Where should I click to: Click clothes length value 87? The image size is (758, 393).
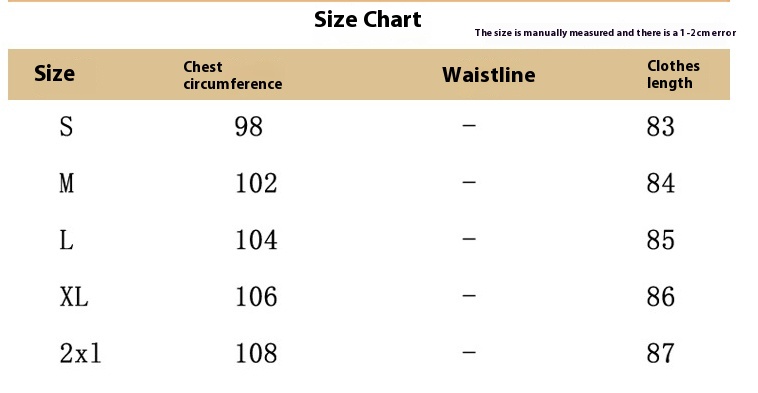pyautogui.click(x=660, y=353)
